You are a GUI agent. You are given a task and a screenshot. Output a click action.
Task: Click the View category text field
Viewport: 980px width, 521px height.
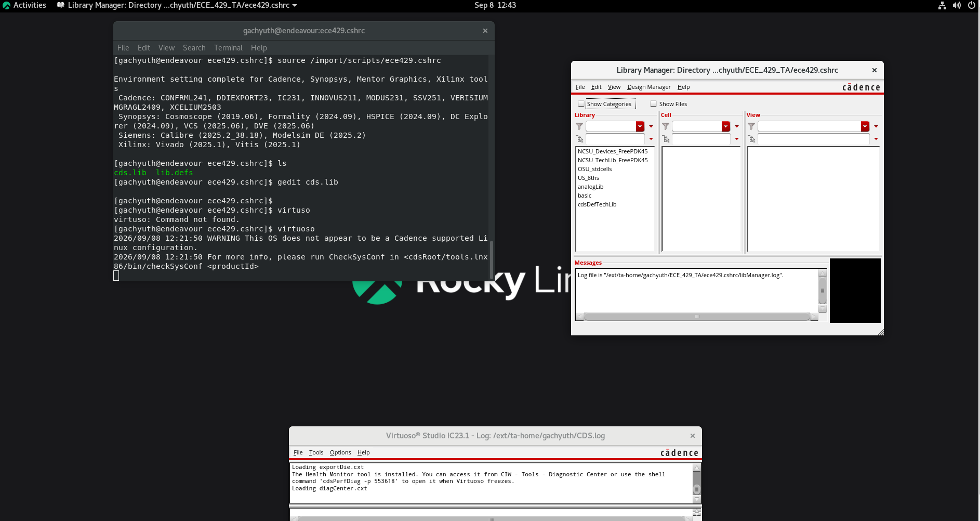(x=814, y=139)
